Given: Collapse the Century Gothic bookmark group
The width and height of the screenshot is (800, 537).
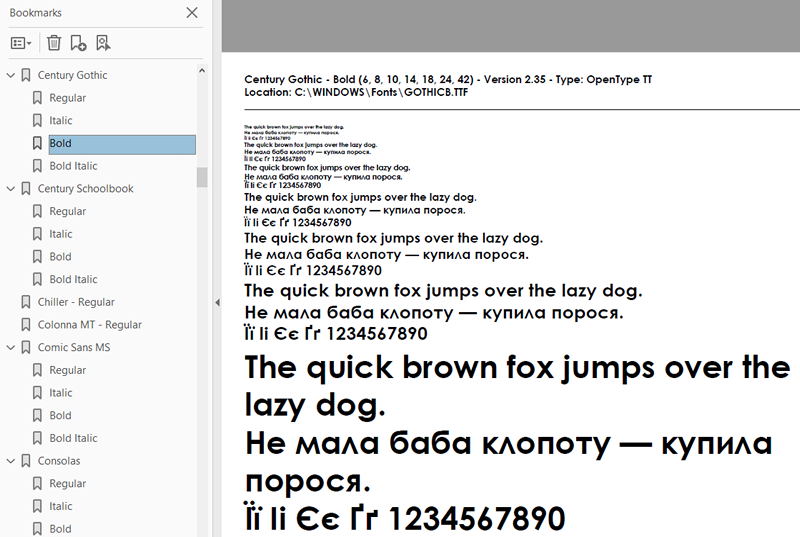Looking at the screenshot, I should pyautogui.click(x=11, y=75).
